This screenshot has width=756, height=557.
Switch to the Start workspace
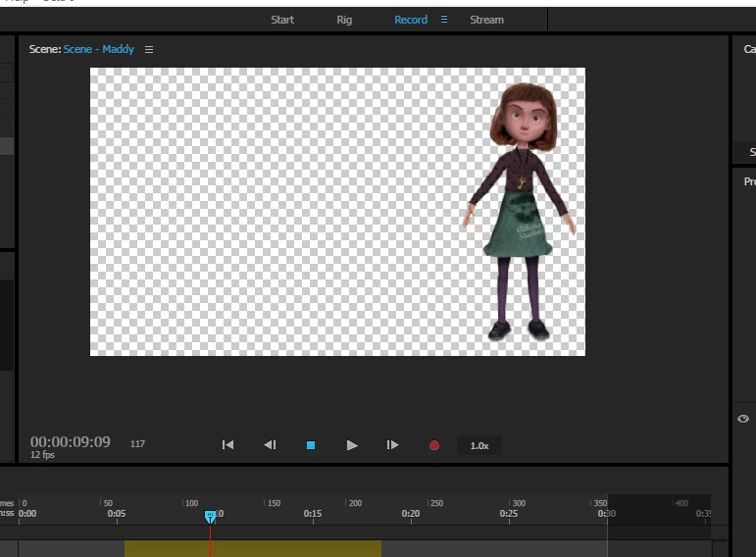282,20
